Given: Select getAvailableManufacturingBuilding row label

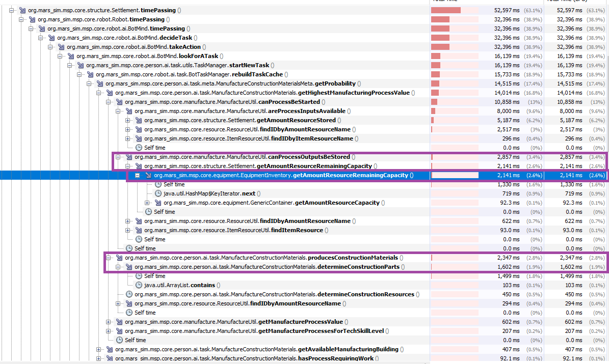Looking at the screenshot, I should (259, 349).
